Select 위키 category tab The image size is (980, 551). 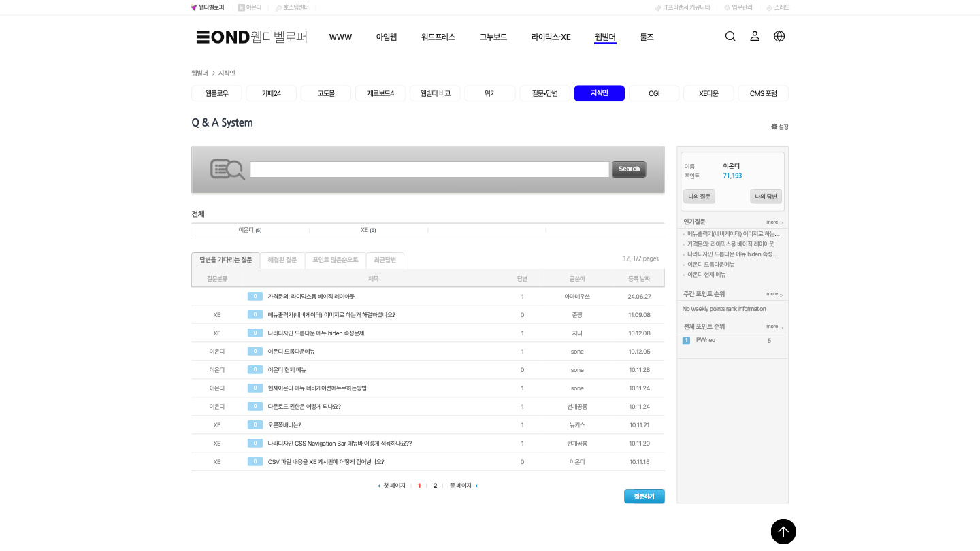[x=490, y=93]
